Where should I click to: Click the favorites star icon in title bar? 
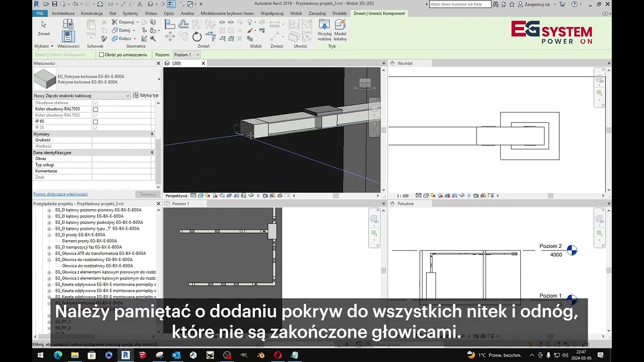click(512, 4)
